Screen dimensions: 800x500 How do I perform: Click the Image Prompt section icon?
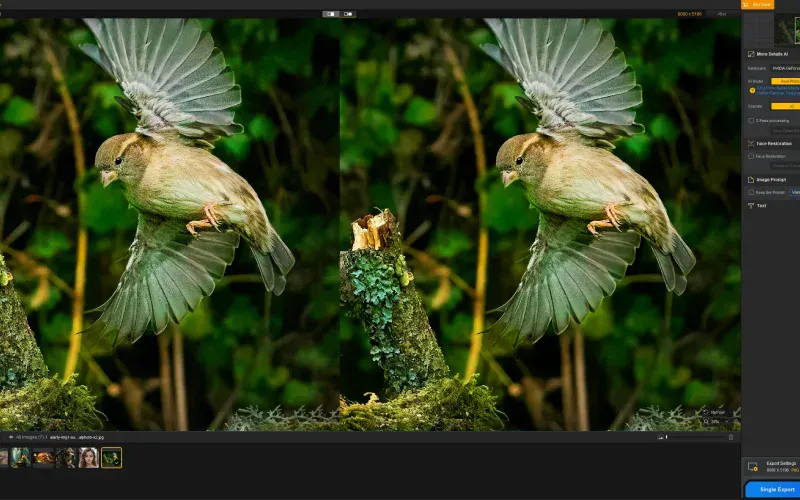[751, 180]
